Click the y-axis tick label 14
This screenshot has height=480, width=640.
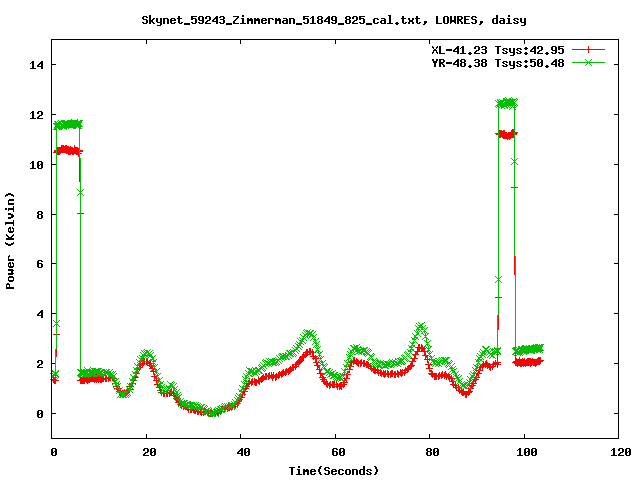click(36, 65)
